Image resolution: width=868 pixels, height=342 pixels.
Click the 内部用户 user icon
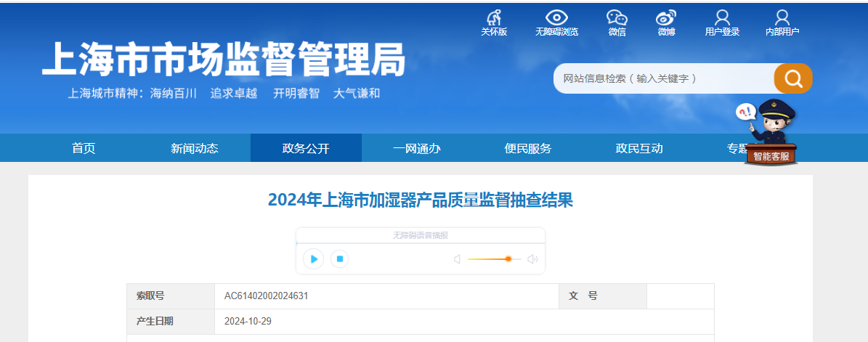(x=782, y=17)
